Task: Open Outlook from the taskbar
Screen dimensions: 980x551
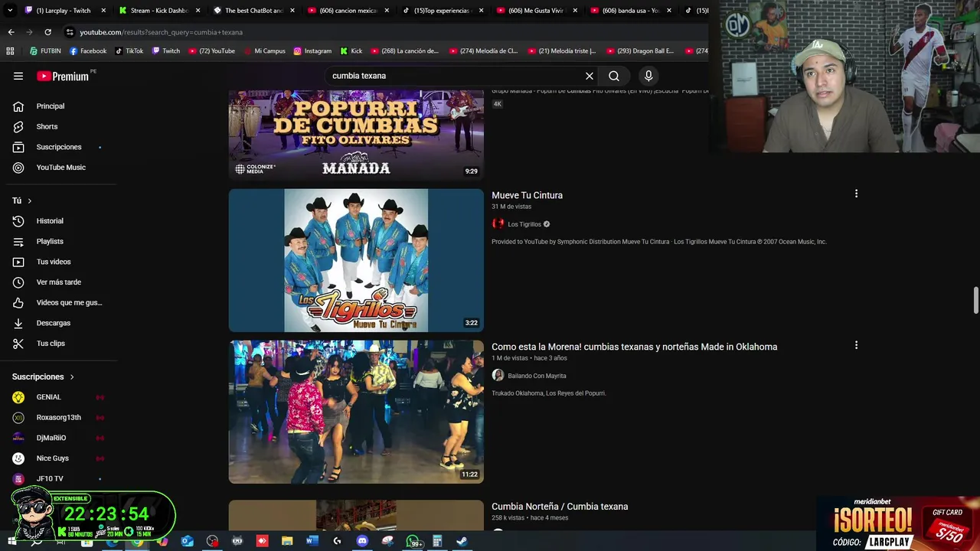Action: point(188,541)
